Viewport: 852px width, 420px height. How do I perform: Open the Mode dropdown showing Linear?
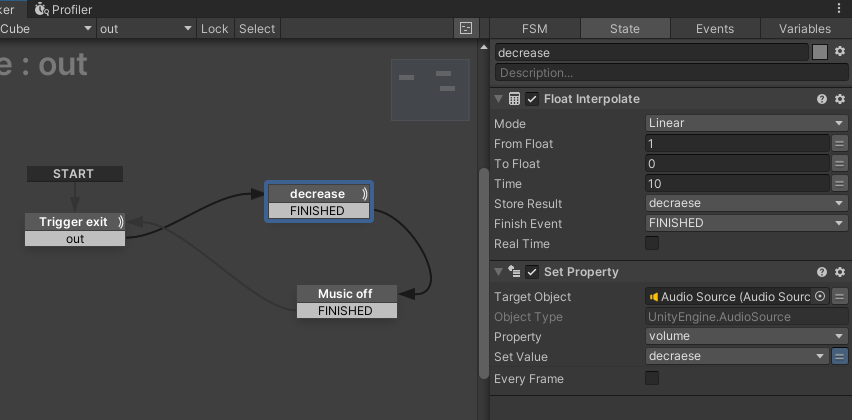click(747, 123)
